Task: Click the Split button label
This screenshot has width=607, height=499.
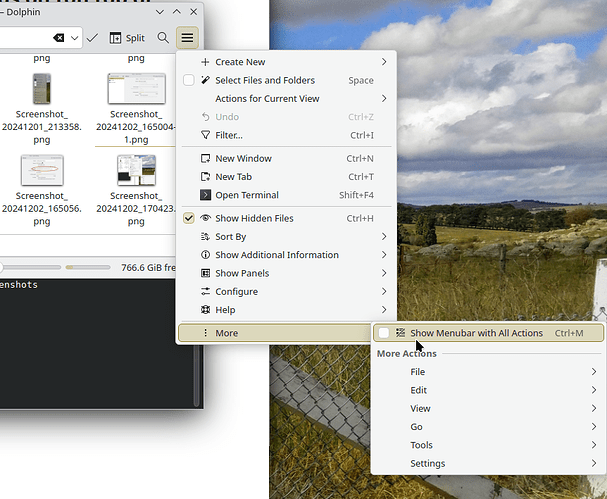Action: (x=135, y=38)
